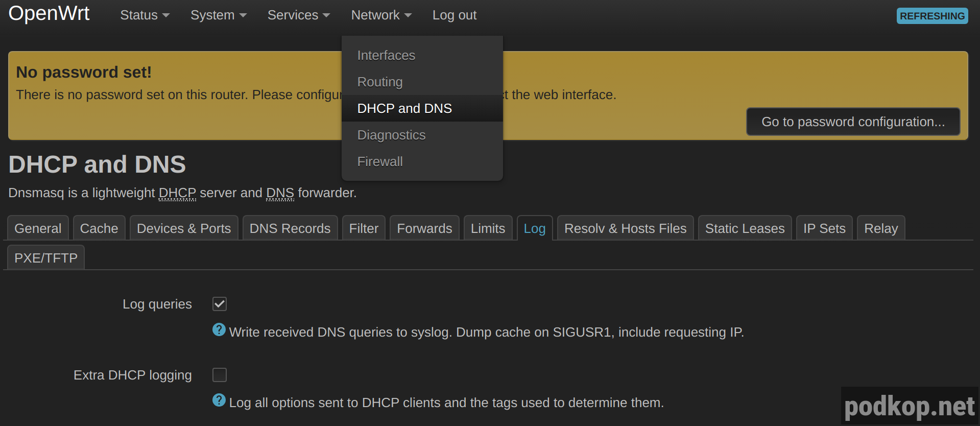Open the Forwards tab

(x=424, y=228)
